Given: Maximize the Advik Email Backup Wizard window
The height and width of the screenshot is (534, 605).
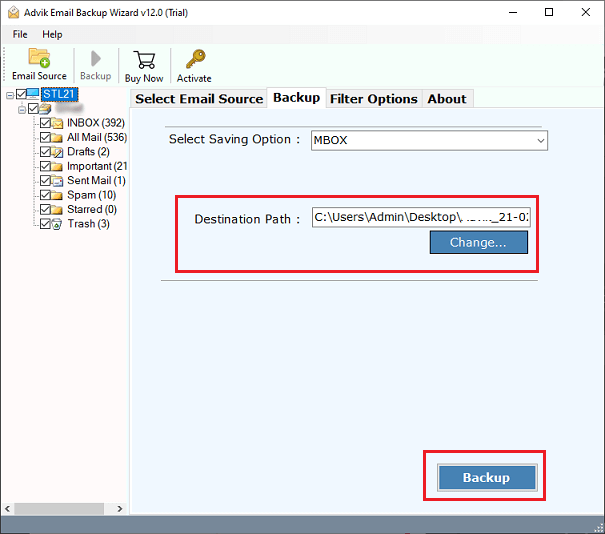Looking at the screenshot, I should (x=549, y=12).
